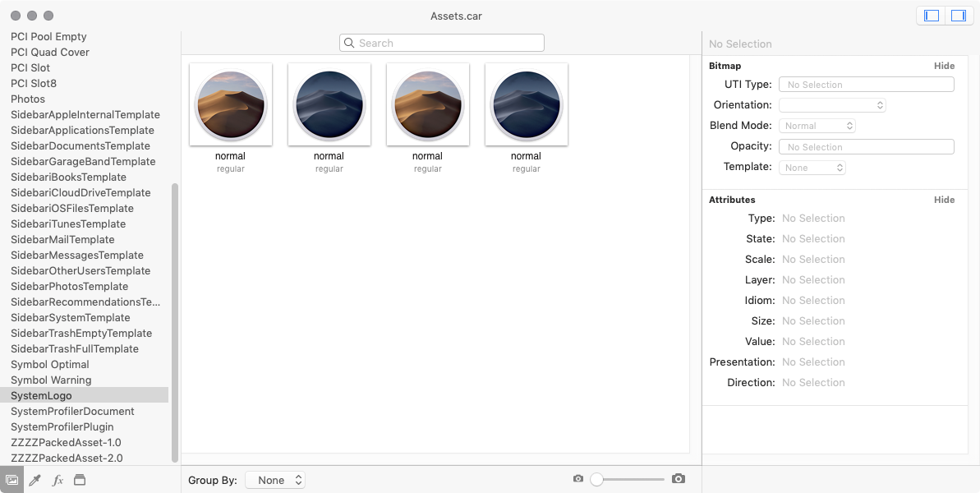Viewport: 980px width, 493px height.
Task: Select SystemProfilerDocument
Action: click(72, 411)
